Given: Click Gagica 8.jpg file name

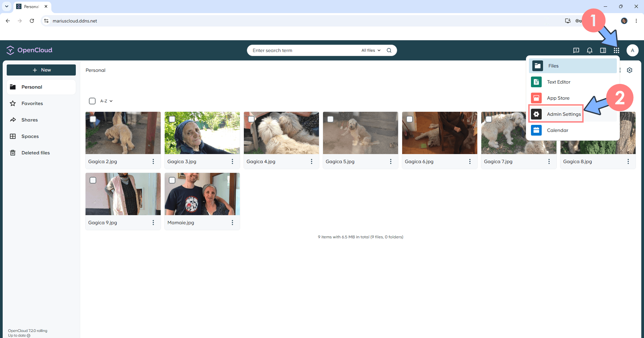Looking at the screenshot, I should [577, 161].
